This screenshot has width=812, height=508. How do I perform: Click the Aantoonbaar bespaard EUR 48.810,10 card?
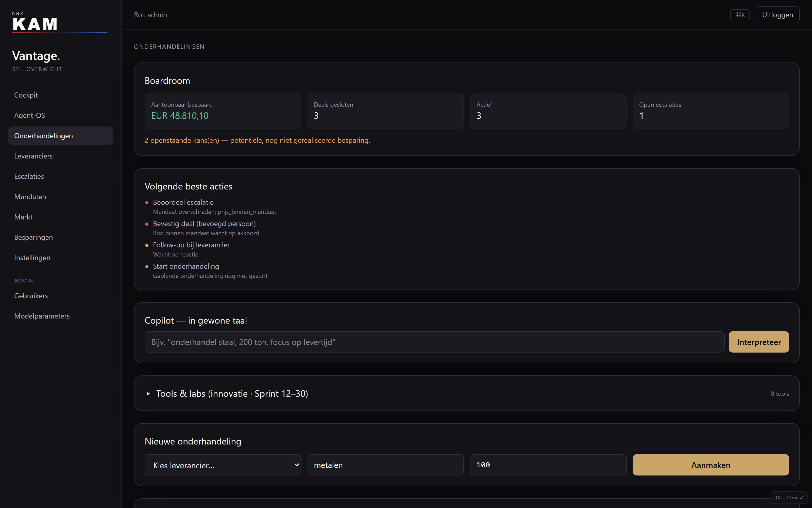[x=223, y=111]
